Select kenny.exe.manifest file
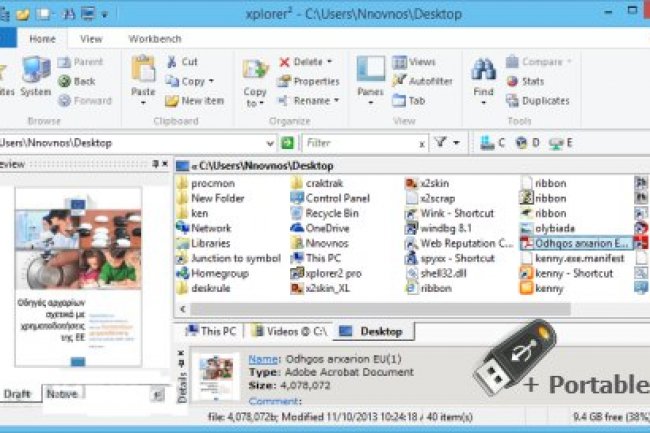Viewport: 650px width, 433px height. pyautogui.click(x=572, y=259)
